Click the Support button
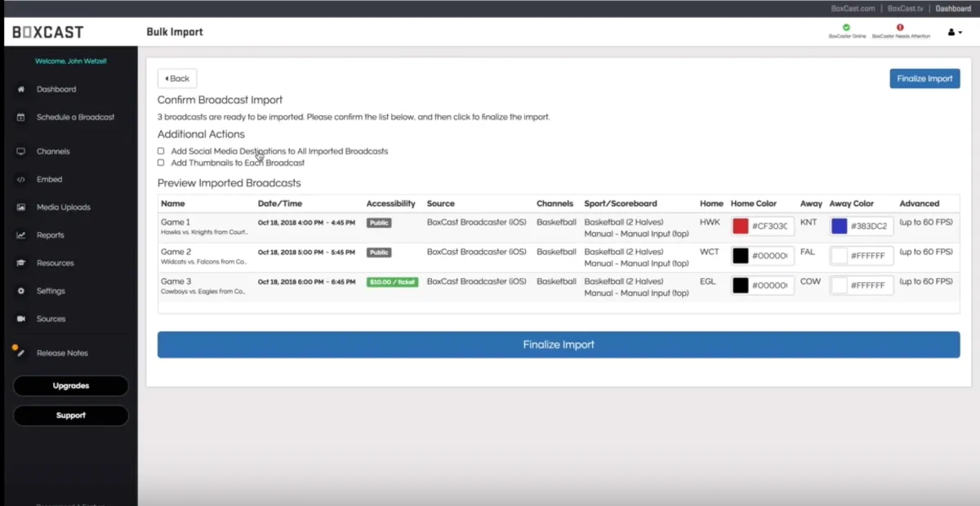The width and height of the screenshot is (980, 506). tap(71, 415)
